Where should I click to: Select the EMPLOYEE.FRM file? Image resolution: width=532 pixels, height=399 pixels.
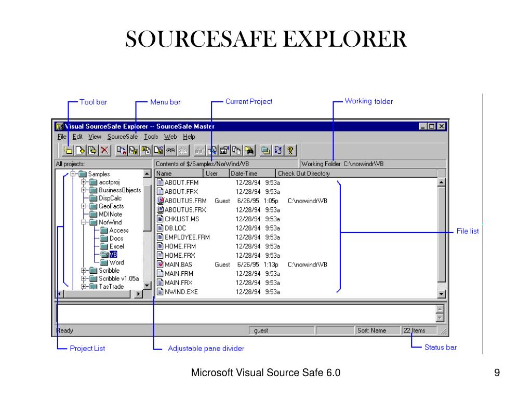click(187, 237)
